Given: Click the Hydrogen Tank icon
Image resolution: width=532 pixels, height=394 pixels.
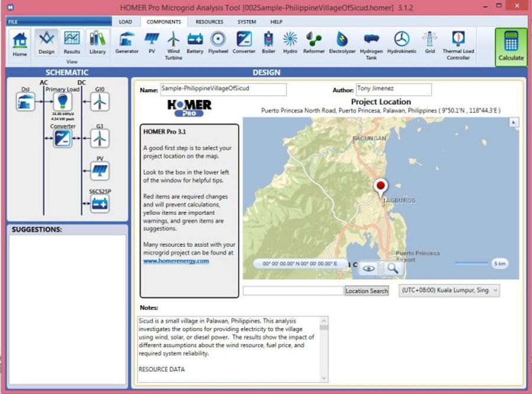Looking at the screenshot, I should tap(371, 41).
